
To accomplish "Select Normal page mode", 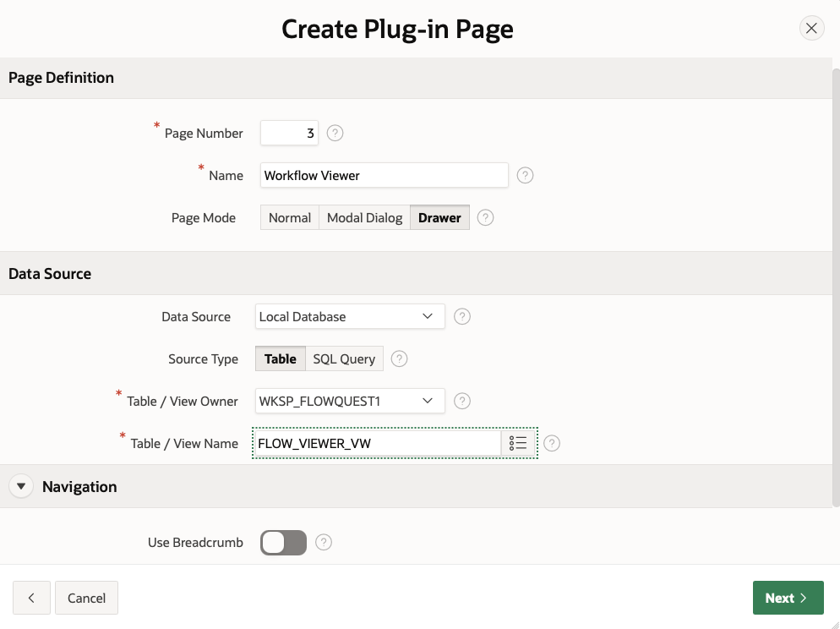I will pos(290,217).
